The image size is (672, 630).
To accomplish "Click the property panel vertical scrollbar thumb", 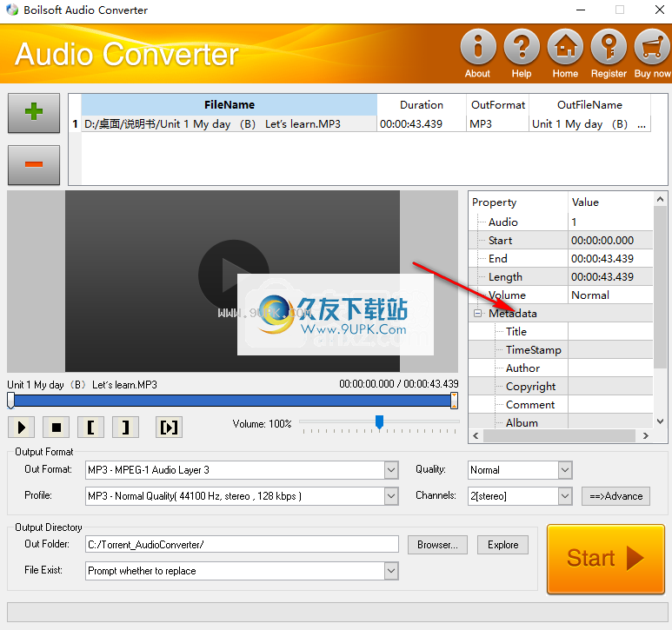I will click(x=660, y=287).
